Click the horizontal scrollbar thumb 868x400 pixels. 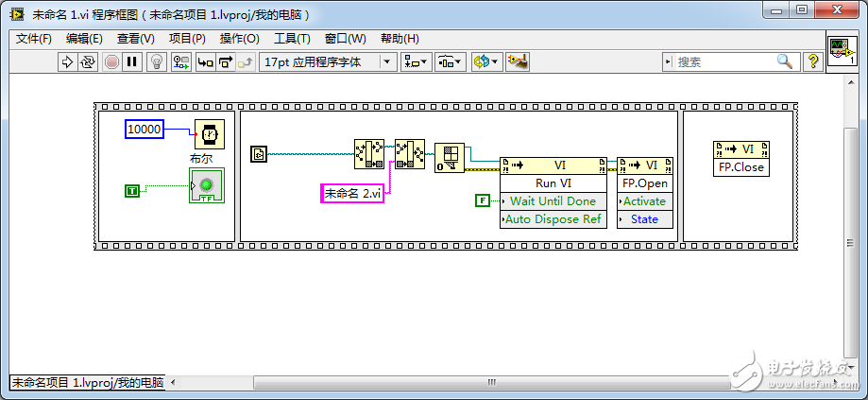(490, 382)
